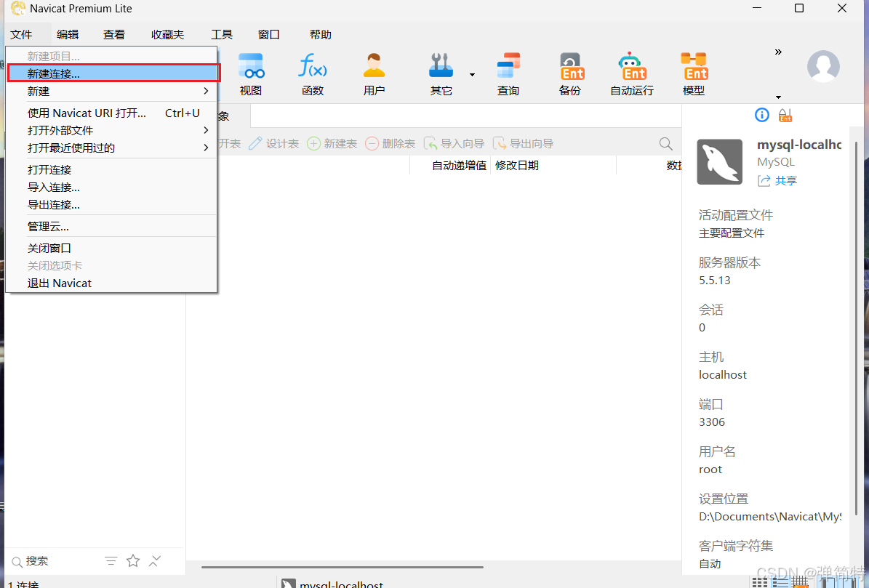This screenshot has height=588, width=869.
Task: Click the 5.5.13 server version value
Action: pos(714,280)
